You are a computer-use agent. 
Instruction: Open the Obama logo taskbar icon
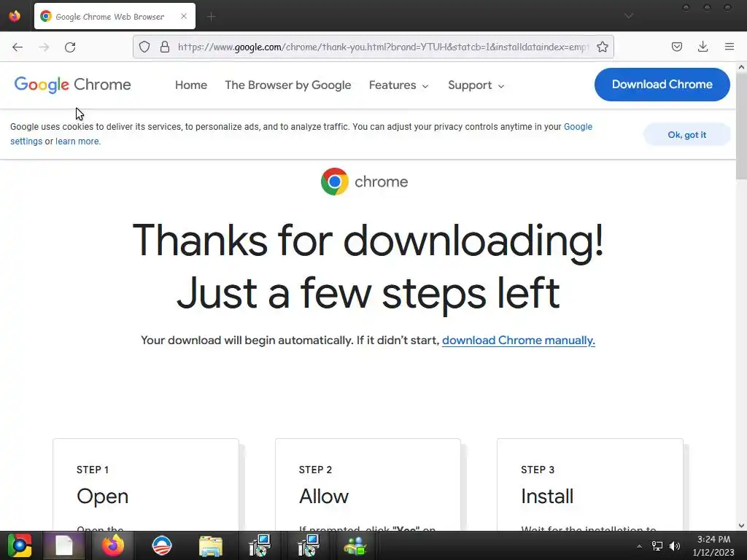pos(161,545)
